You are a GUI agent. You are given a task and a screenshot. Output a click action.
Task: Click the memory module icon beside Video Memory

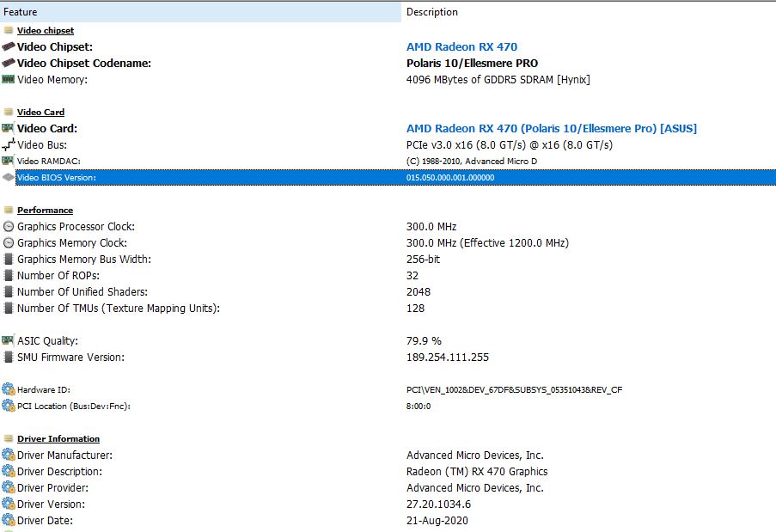[8, 79]
